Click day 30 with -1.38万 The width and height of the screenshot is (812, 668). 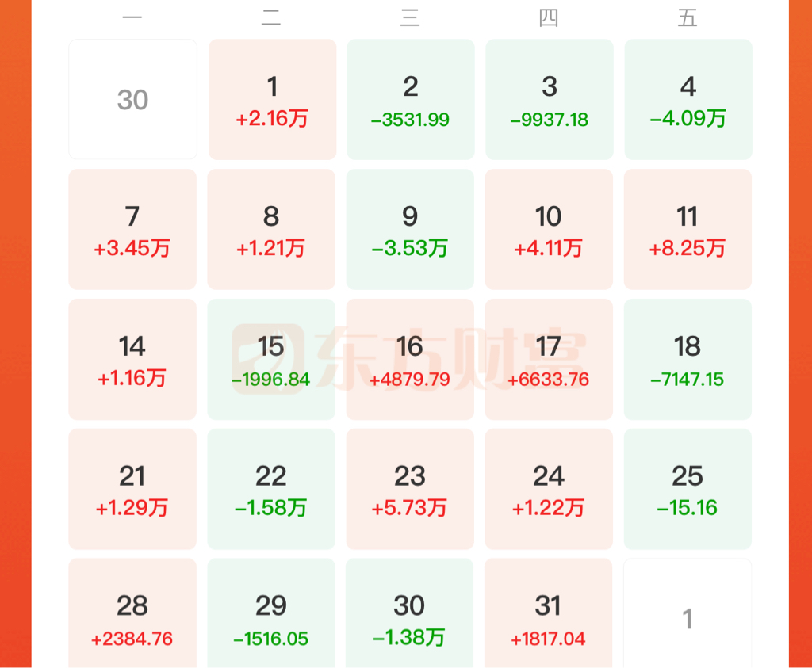tap(409, 613)
